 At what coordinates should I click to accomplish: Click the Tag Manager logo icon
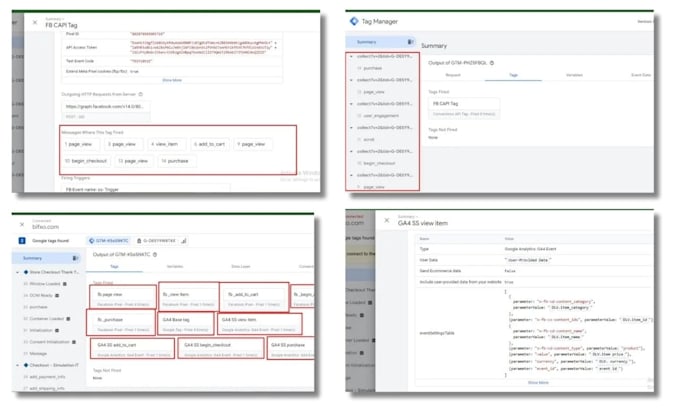(354, 21)
